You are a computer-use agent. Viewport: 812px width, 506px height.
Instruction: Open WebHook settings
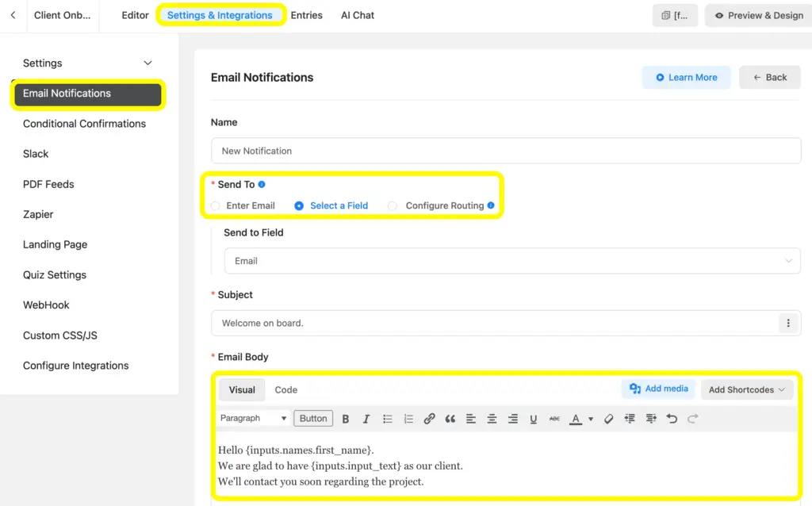tap(46, 305)
